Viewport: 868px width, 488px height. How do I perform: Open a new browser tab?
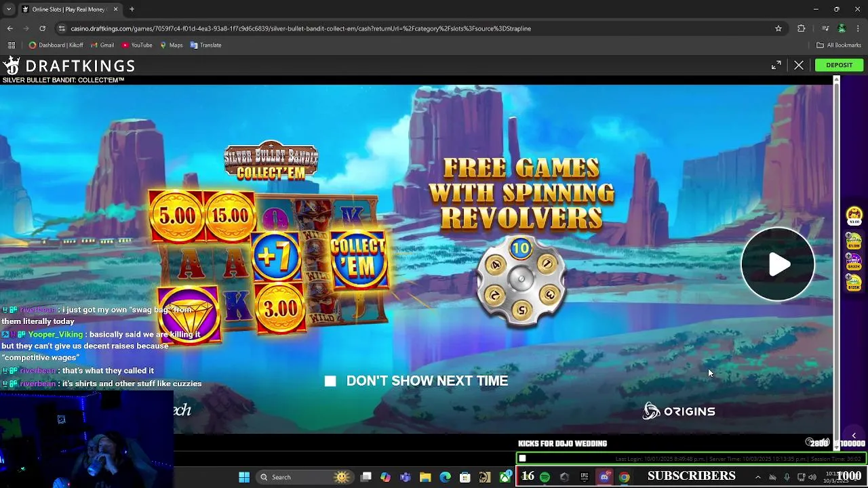coord(132,9)
